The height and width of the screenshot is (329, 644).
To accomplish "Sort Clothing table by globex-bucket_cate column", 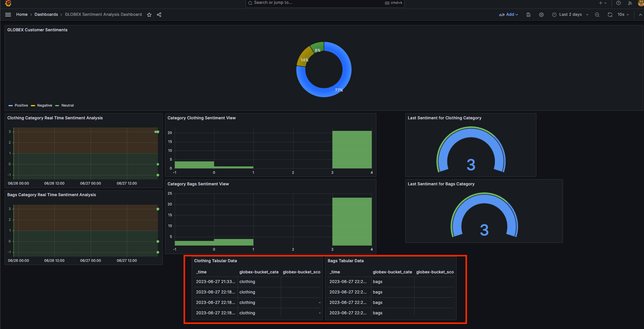I will 259,272.
